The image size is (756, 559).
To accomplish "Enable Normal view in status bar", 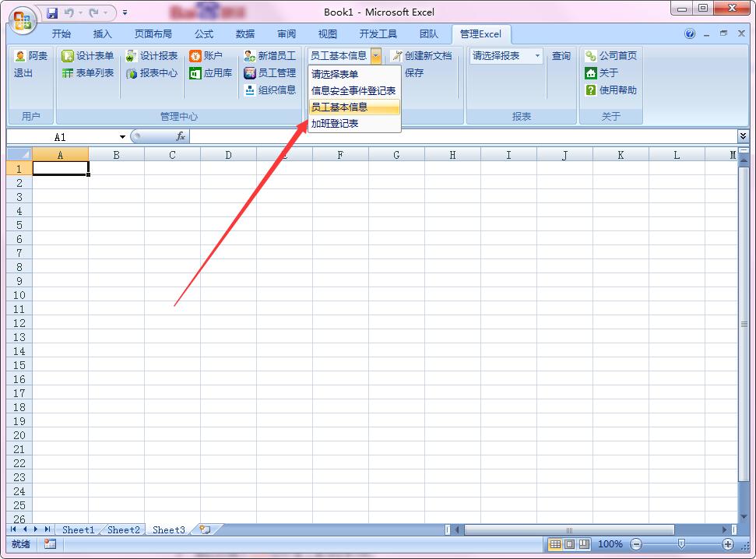I will click(554, 544).
